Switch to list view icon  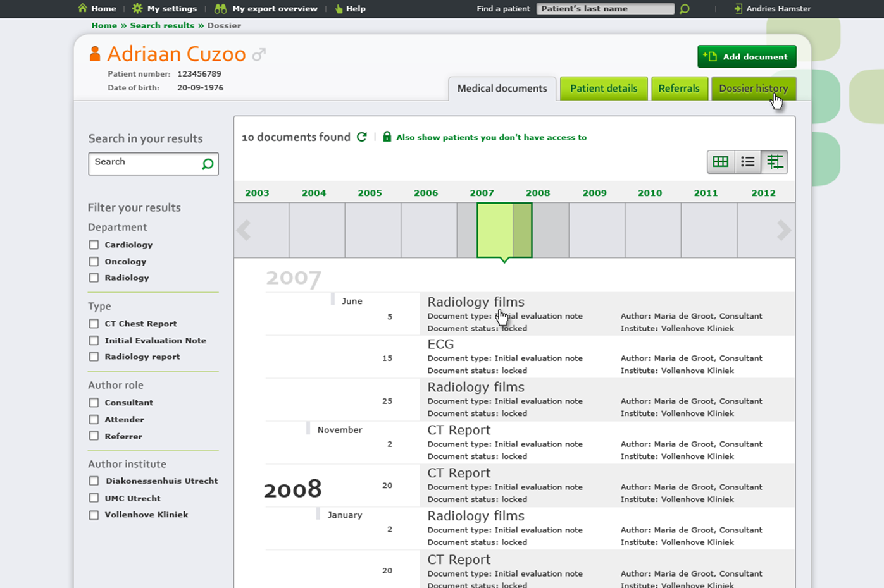[x=747, y=162]
